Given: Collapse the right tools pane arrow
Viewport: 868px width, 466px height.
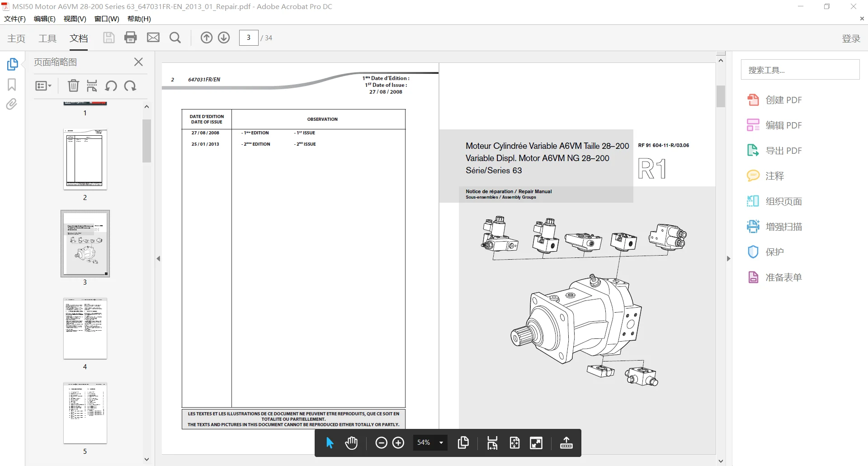Looking at the screenshot, I should [728, 259].
